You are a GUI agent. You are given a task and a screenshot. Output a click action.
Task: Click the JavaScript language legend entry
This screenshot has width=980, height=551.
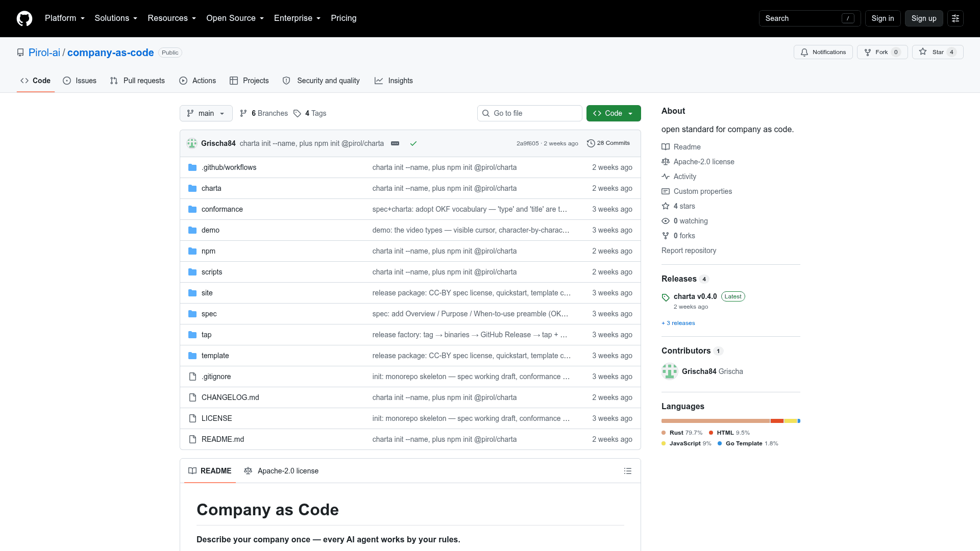pos(687,443)
